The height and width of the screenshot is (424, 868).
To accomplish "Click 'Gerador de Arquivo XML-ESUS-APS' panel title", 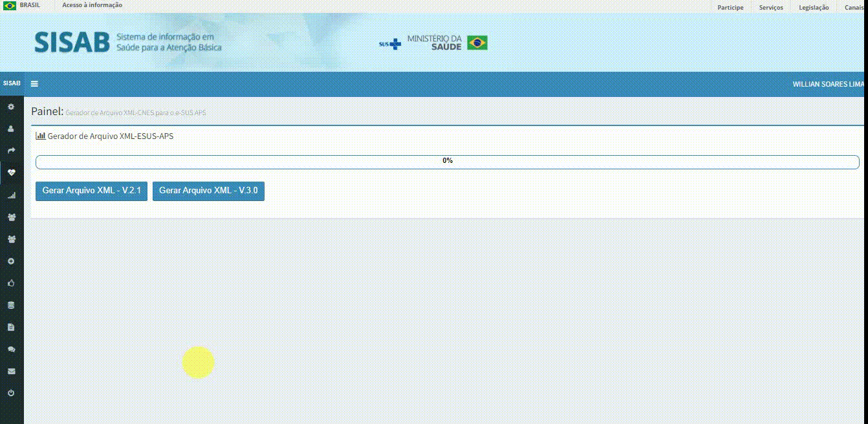I will point(111,136).
